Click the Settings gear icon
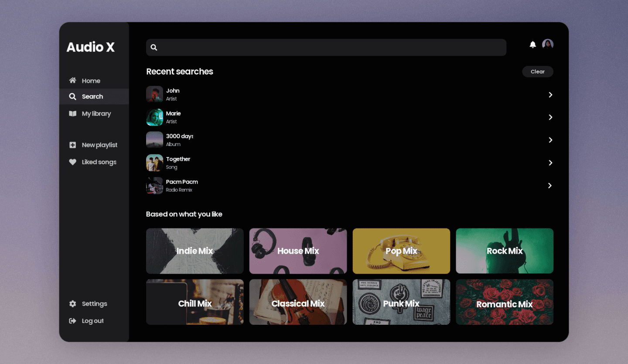628x364 pixels. 72,304
